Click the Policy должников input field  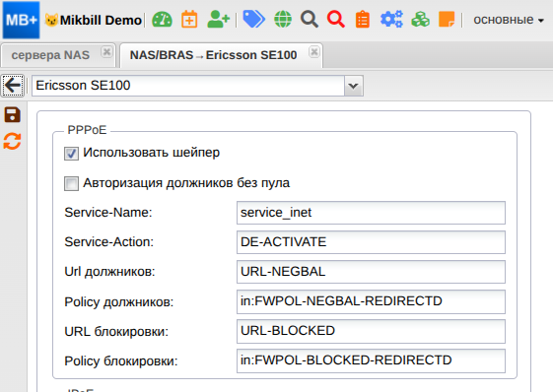371,301
